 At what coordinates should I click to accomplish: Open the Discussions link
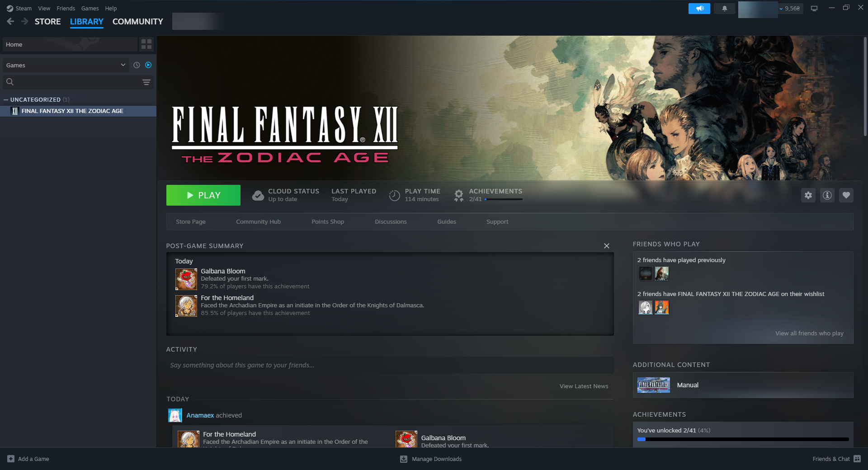click(x=391, y=222)
